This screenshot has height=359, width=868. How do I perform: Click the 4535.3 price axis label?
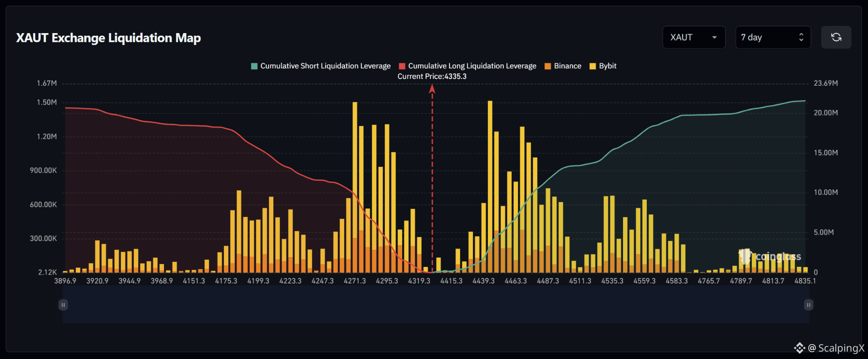612,281
